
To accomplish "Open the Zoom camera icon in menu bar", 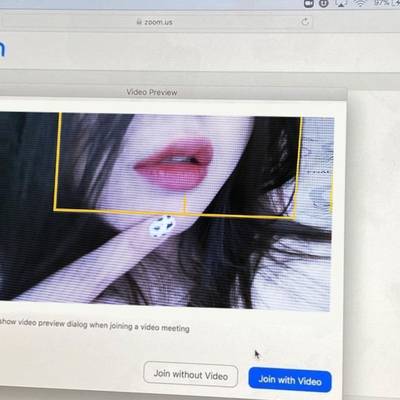I will point(309,4).
